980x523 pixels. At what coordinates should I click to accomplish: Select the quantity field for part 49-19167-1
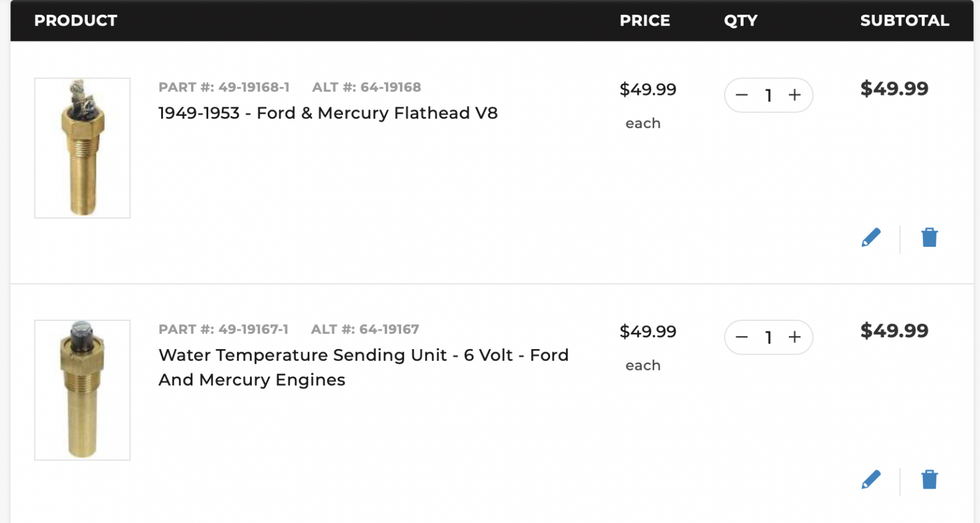click(768, 337)
